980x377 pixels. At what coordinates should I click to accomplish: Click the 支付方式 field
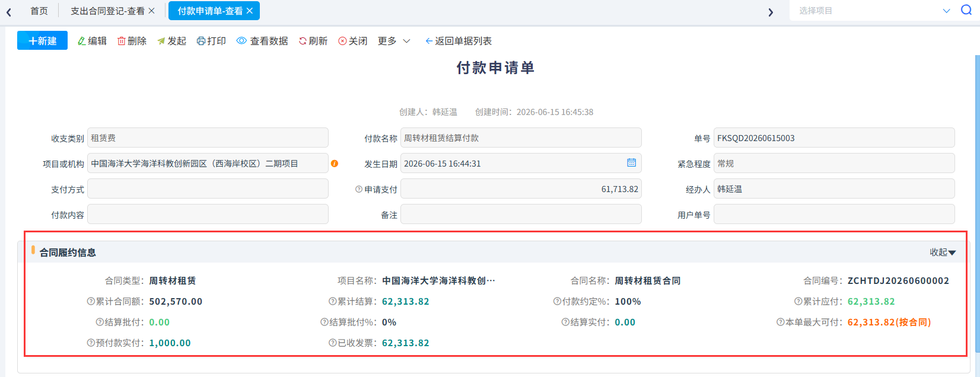click(208, 189)
